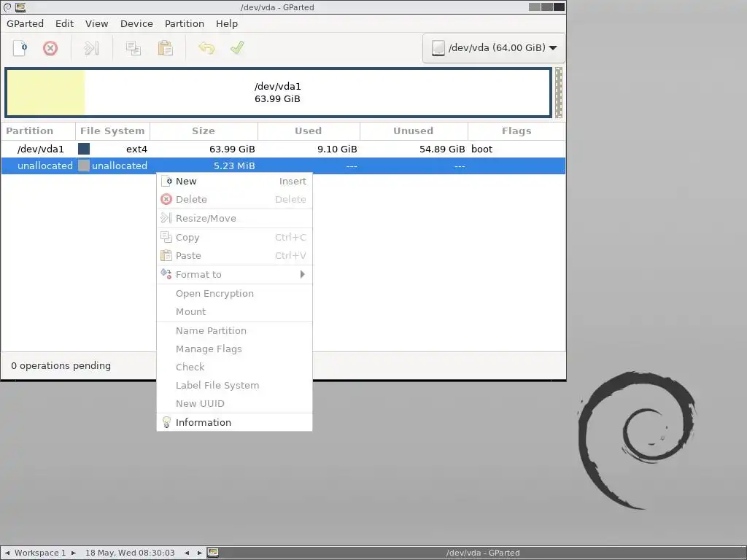
Task: Open the GParted menu
Action: tap(25, 23)
